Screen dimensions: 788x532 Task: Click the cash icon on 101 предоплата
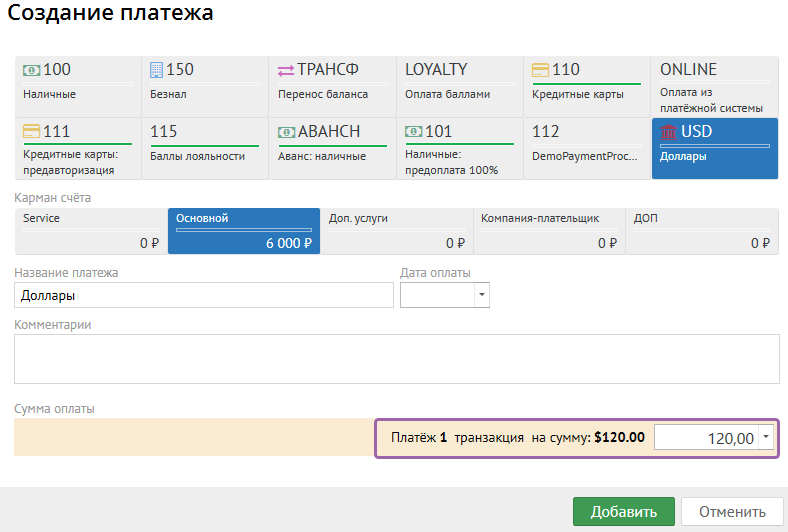point(413,132)
